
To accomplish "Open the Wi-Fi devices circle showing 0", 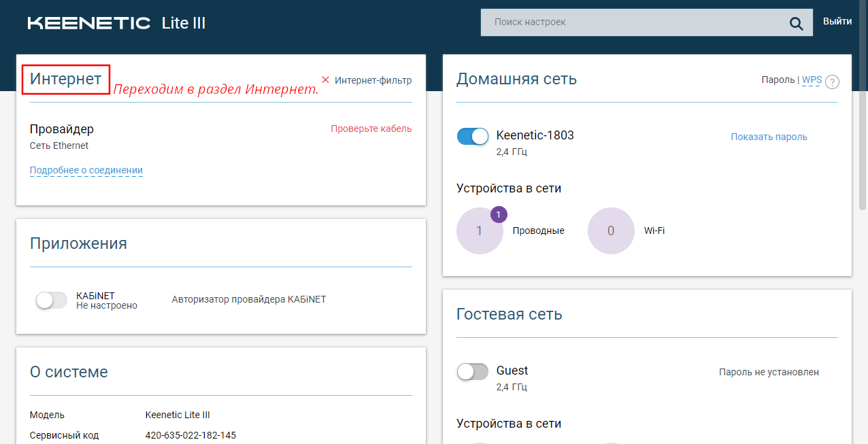I will click(611, 230).
